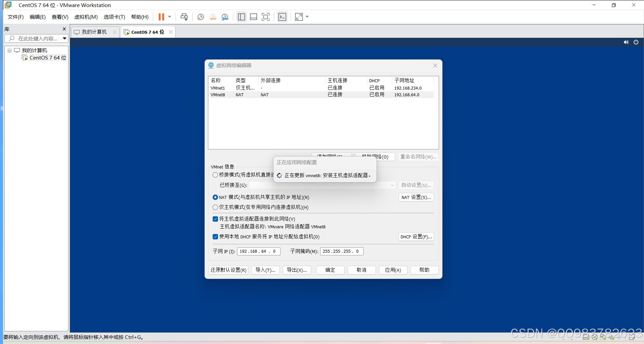Click the 导出(X)... button
644x344 pixels.
[297, 270]
